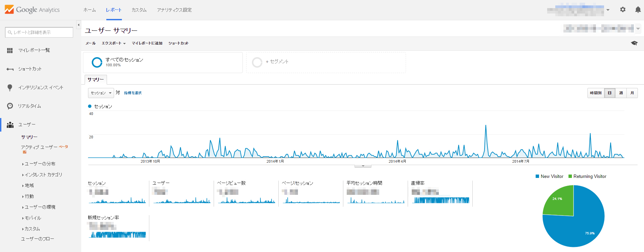Viewport: 644px width, 252px height.
Task: Open the セッション metric dropdown
Action: (101, 93)
